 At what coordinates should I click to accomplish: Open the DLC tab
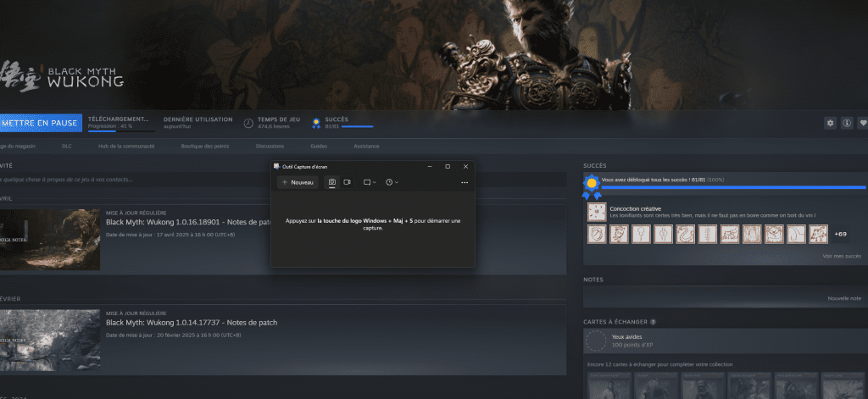(66, 146)
